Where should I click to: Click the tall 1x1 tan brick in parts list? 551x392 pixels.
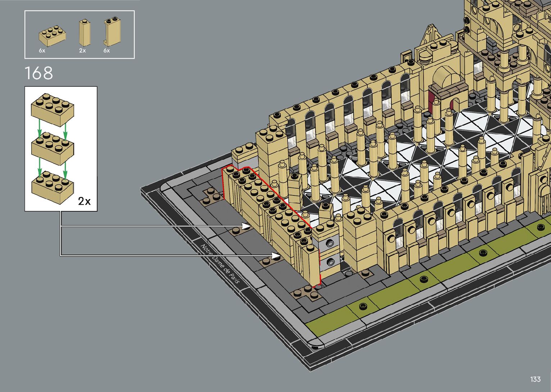tap(85, 33)
